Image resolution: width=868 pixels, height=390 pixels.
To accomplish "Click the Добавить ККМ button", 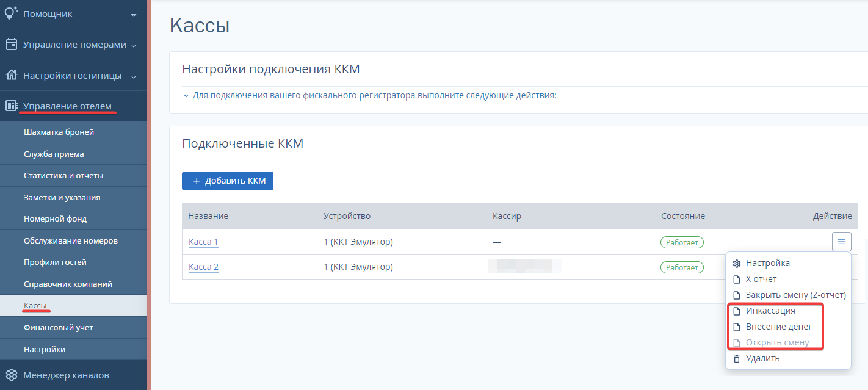I will point(228,181).
